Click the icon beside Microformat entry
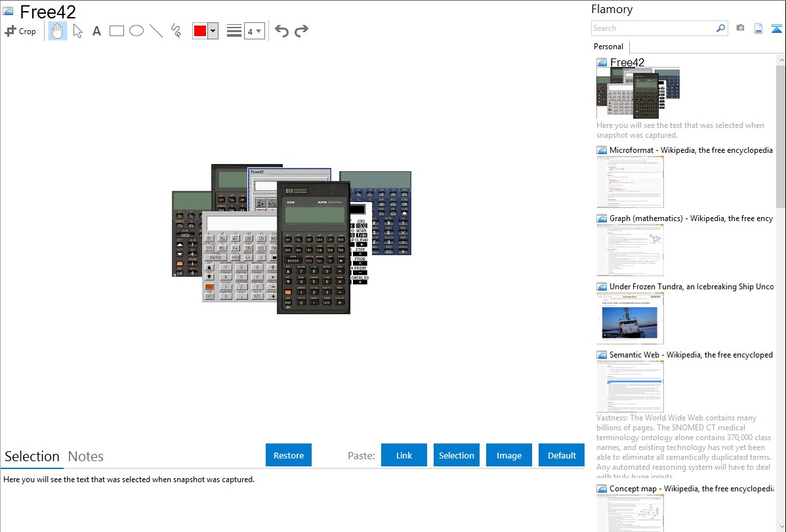The image size is (786, 532). coord(602,150)
